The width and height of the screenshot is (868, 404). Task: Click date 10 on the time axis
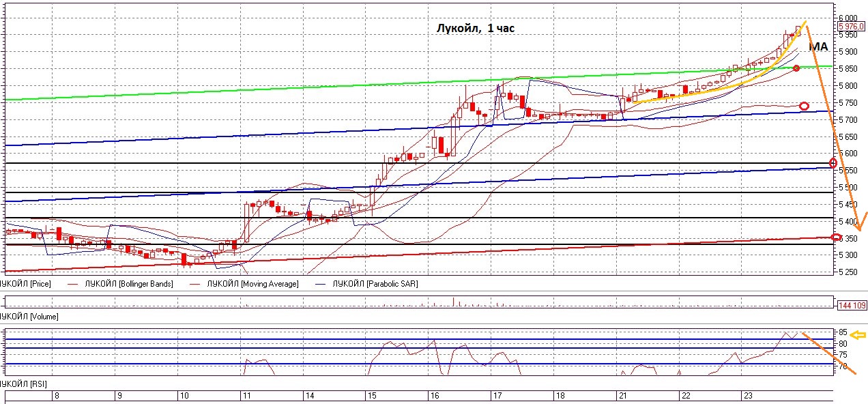tap(184, 396)
